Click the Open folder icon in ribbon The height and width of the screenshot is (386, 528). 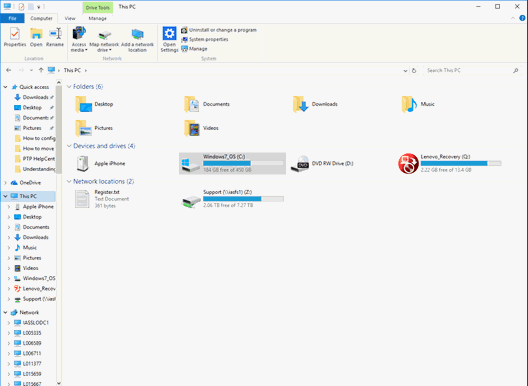(x=36, y=37)
